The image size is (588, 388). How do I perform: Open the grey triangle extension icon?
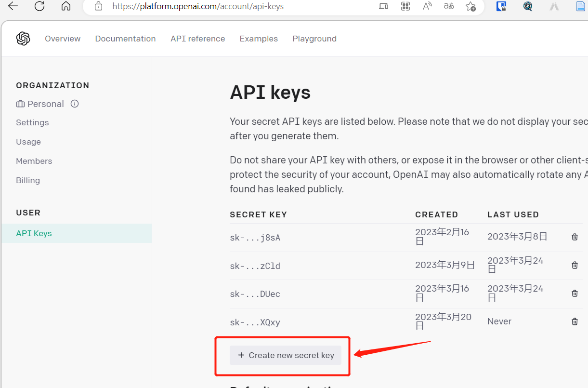tap(554, 6)
